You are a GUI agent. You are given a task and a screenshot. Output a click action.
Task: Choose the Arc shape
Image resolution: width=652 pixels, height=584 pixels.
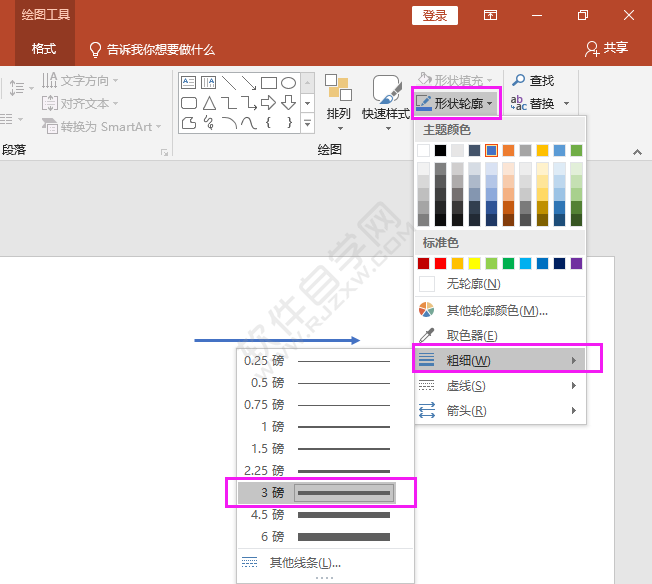[229, 123]
